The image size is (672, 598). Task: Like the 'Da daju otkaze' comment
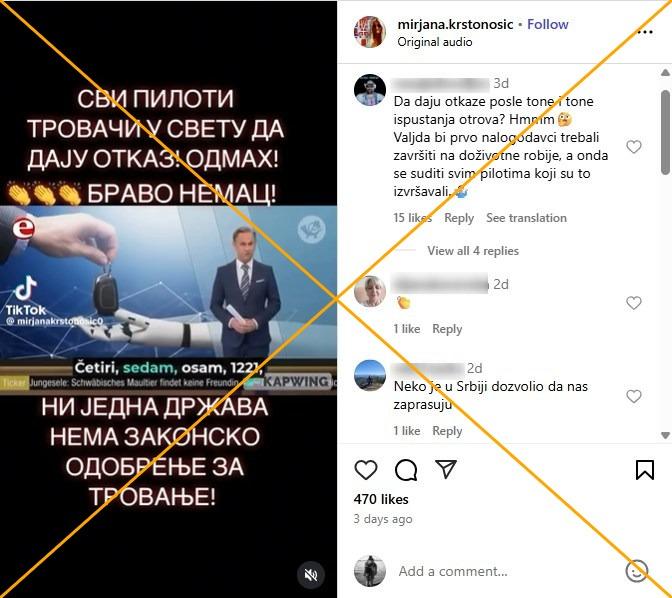click(633, 147)
